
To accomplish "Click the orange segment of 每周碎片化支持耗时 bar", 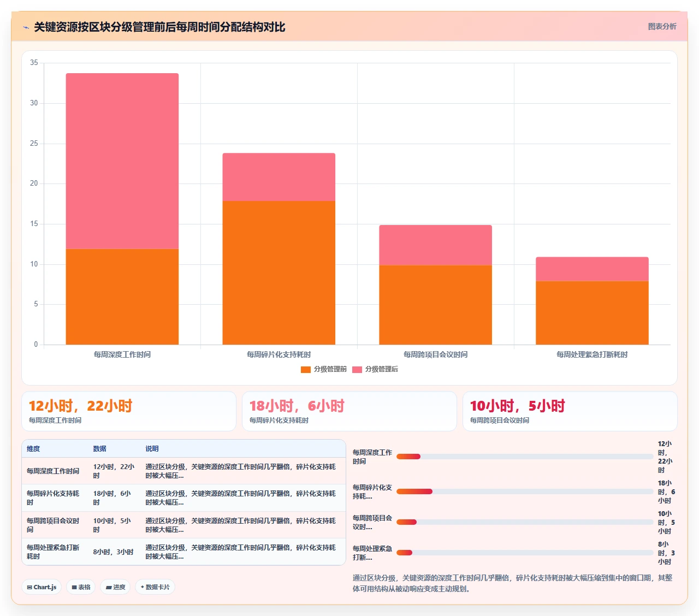I will coord(279,273).
